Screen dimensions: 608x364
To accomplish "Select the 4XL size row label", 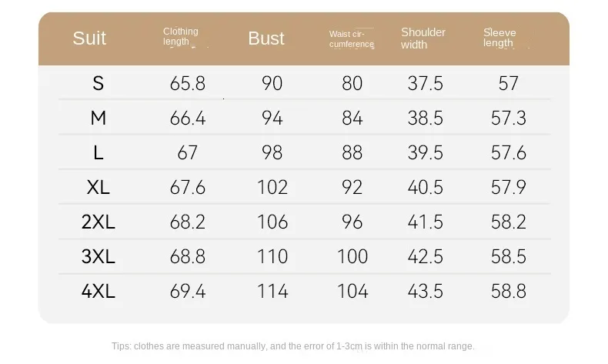I will pyautogui.click(x=98, y=291).
